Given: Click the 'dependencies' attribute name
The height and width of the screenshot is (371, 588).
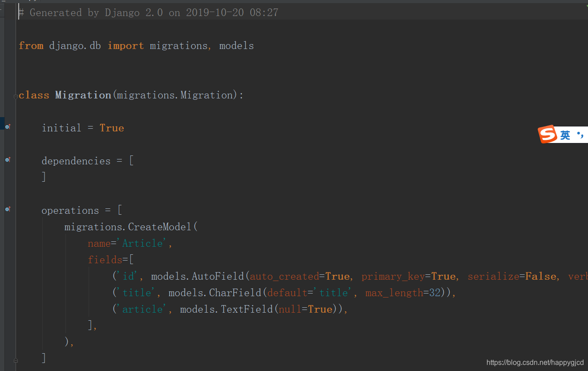Looking at the screenshot, I should tap(76, 161).
